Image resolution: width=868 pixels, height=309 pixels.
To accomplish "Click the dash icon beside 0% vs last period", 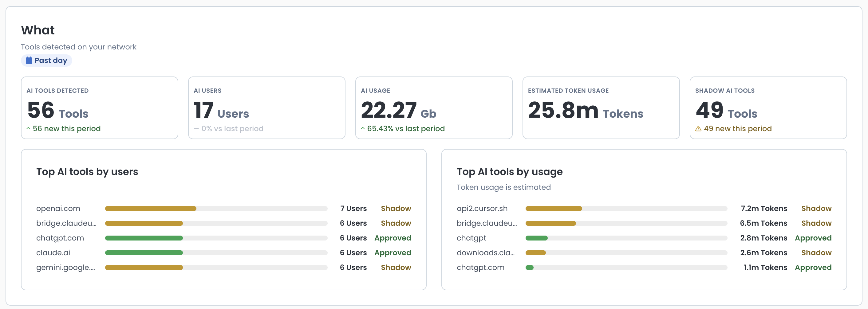I will point(196,129).
